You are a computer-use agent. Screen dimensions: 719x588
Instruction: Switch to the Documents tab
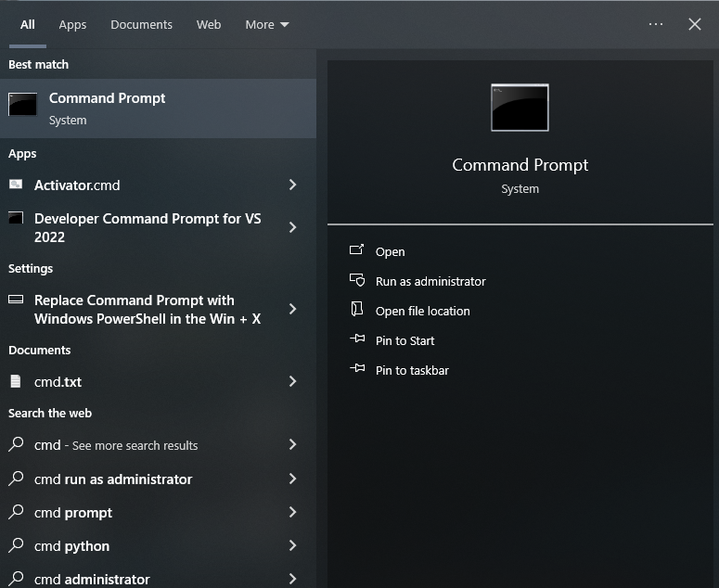coord(141,25)
